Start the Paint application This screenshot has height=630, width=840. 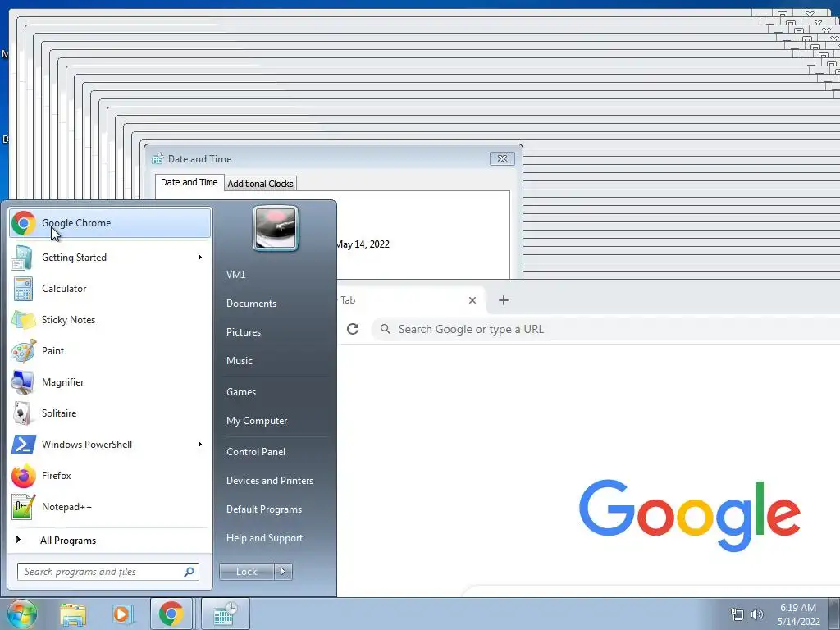click(110, 351)
